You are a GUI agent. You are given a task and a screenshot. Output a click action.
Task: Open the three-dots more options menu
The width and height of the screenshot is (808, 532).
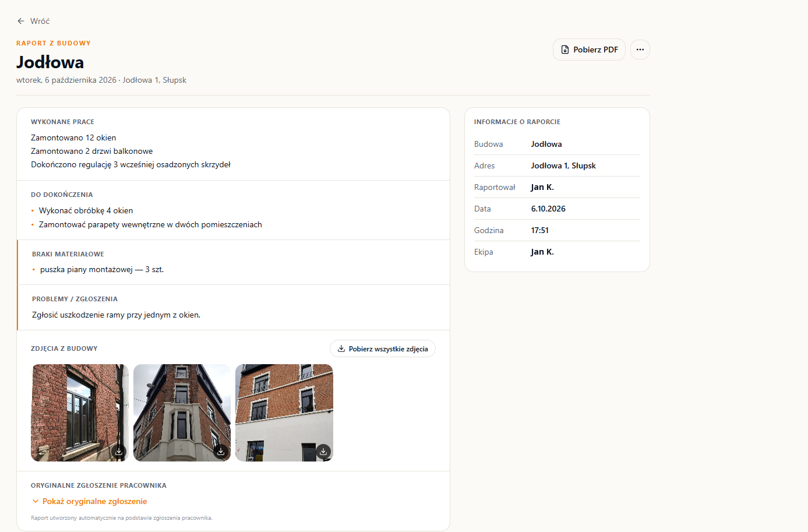pyautogui.click(x=640, y=50)
